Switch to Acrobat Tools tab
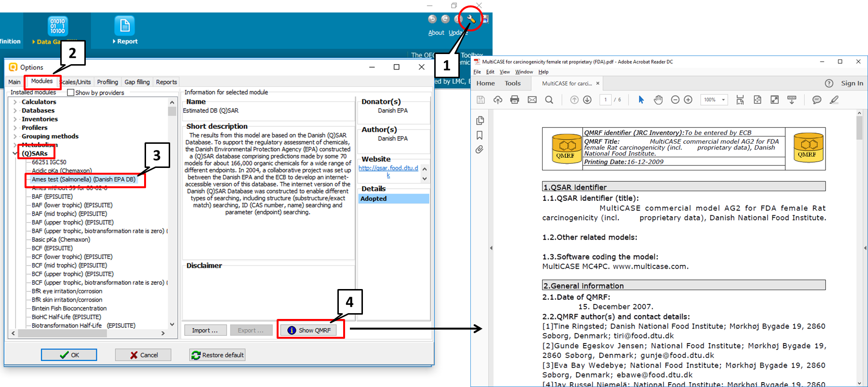The width and height of the screenshot is (868, 387). point(513,83)
